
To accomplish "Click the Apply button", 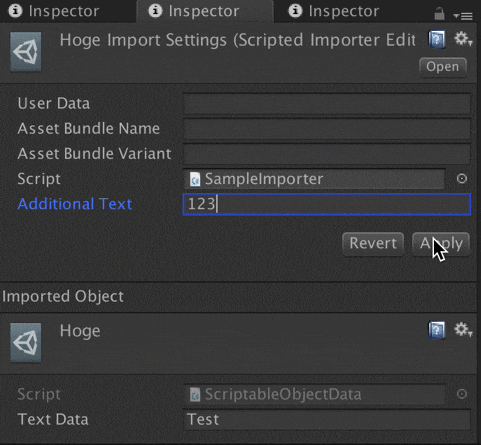I will pos(441,244).
